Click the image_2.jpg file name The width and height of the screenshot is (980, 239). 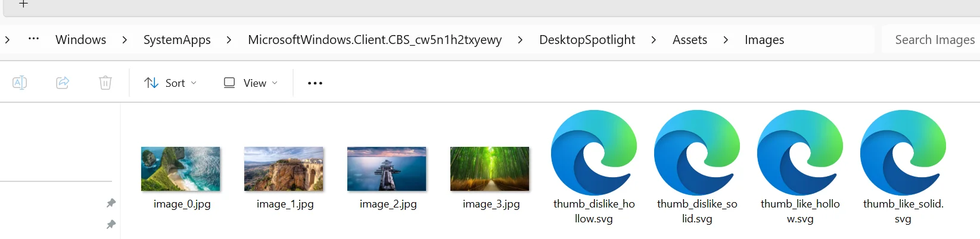click(388, 204)
